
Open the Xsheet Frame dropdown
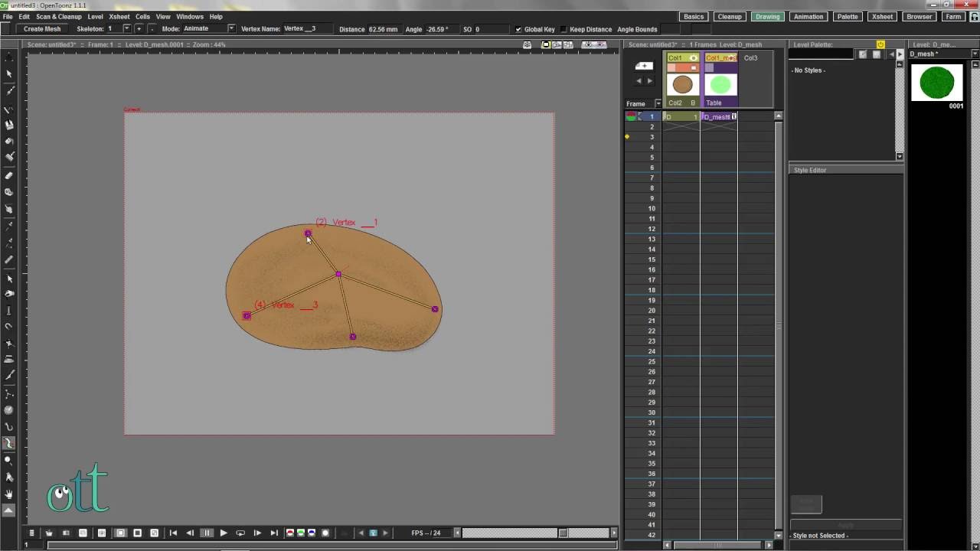(x=658, y=103)
